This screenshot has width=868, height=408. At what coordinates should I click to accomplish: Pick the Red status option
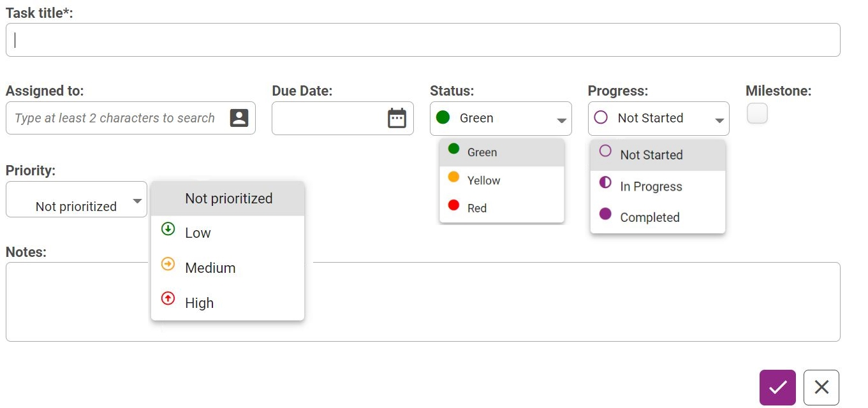(476, 208)
